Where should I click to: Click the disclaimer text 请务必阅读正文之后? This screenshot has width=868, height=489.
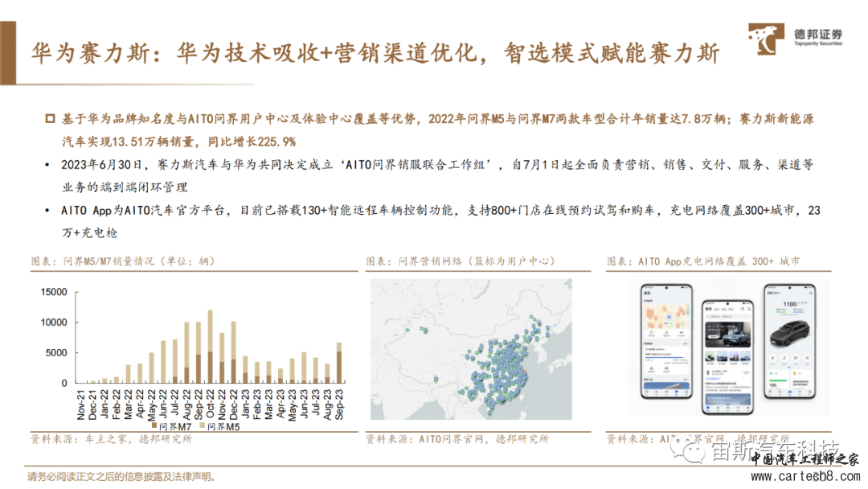(x=121, y=477)
